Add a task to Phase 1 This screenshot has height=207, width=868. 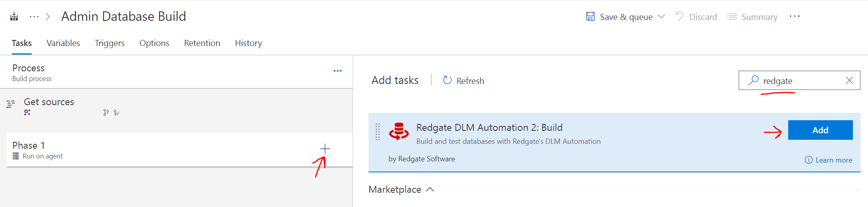[325, 149]
